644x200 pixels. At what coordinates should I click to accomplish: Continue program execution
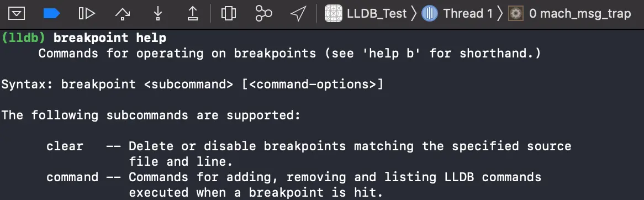tap(87, 14)
